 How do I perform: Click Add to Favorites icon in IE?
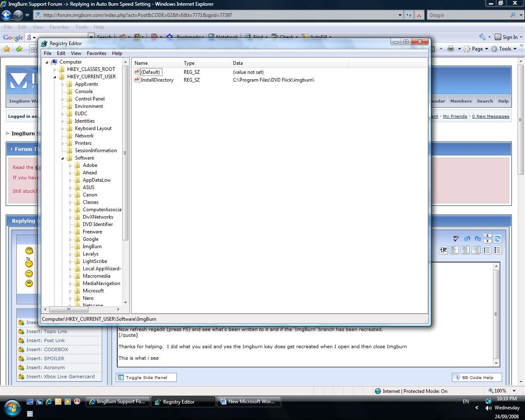(x=19, y=49)
